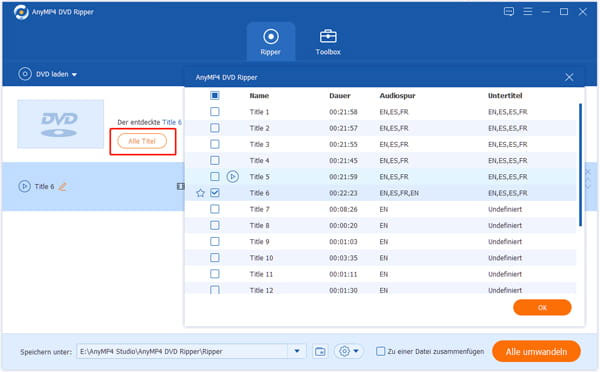Click the Dauer column header
Screen dimensions: 600x372
[x=339, y=96]
